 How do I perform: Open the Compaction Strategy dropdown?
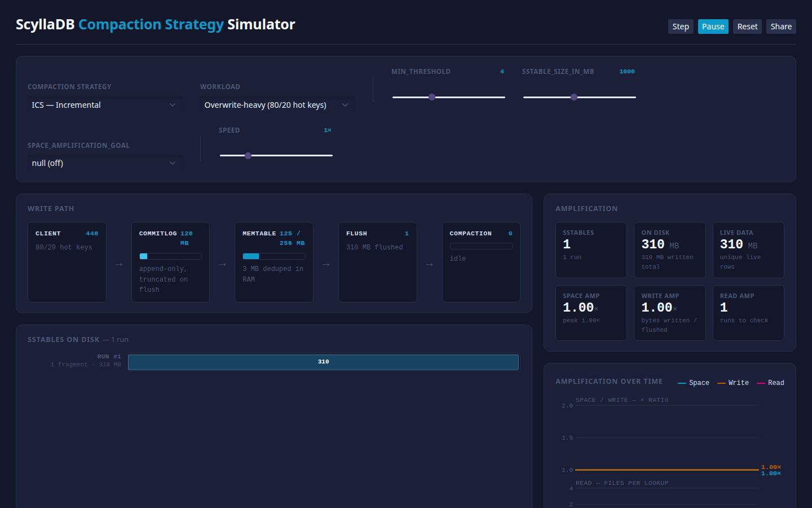click(x=104, y=105)
